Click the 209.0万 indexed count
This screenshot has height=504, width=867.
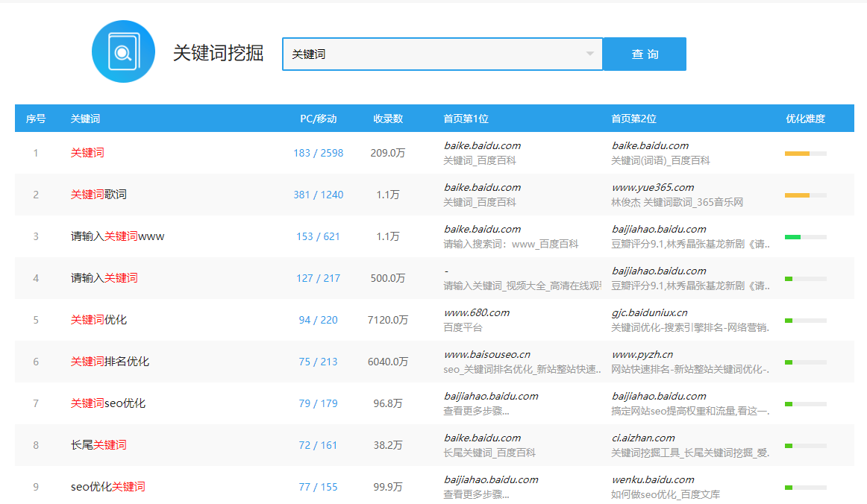[x=387, y=153]
